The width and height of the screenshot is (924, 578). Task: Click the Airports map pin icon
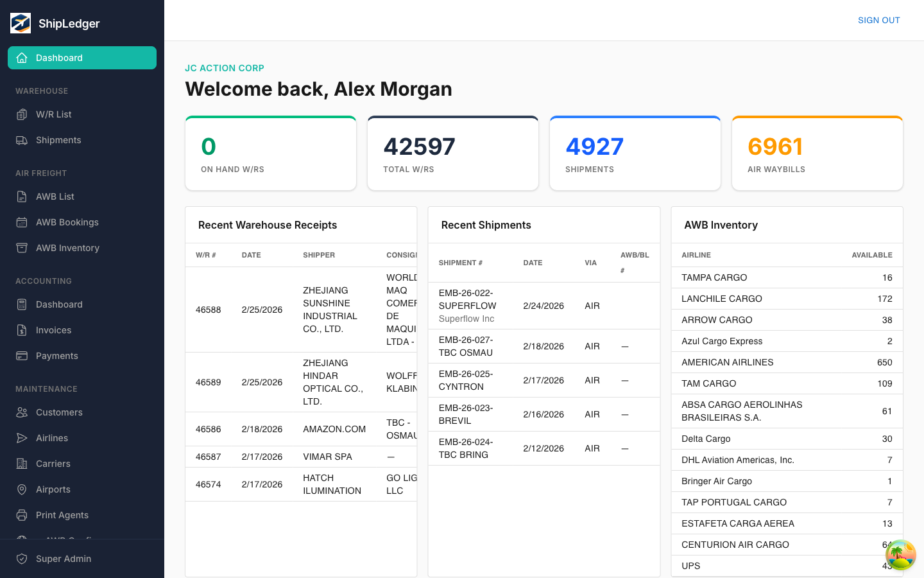pyautogui.click(x=22, y=489)
